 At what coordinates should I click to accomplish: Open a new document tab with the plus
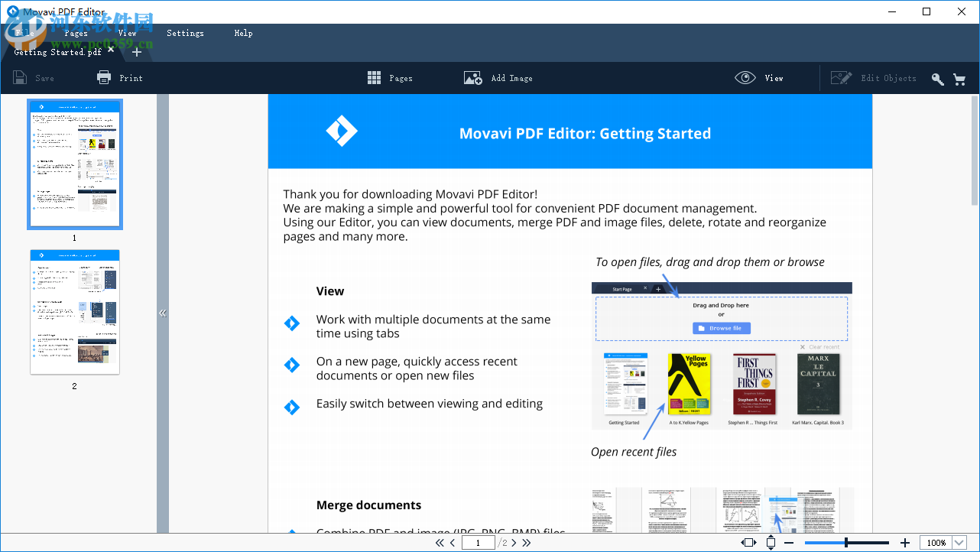[x=136, y=52]
